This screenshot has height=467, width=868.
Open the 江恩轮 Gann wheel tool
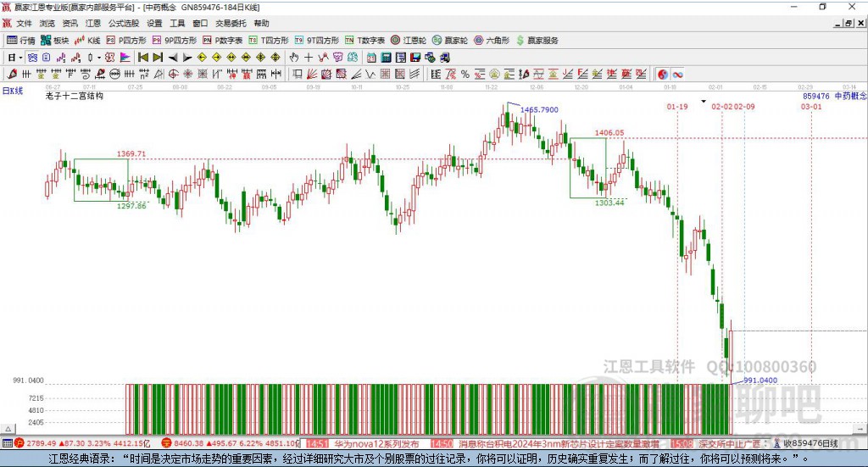[408, 40]
